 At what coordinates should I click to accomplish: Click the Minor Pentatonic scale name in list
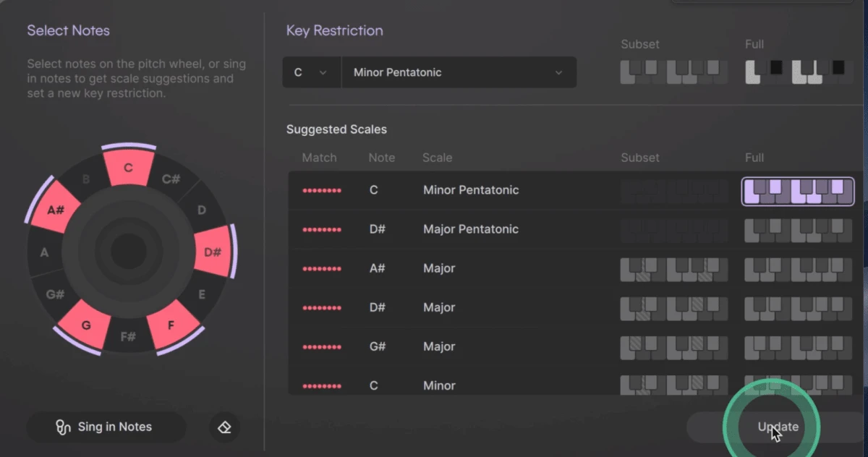pos(471,190)
